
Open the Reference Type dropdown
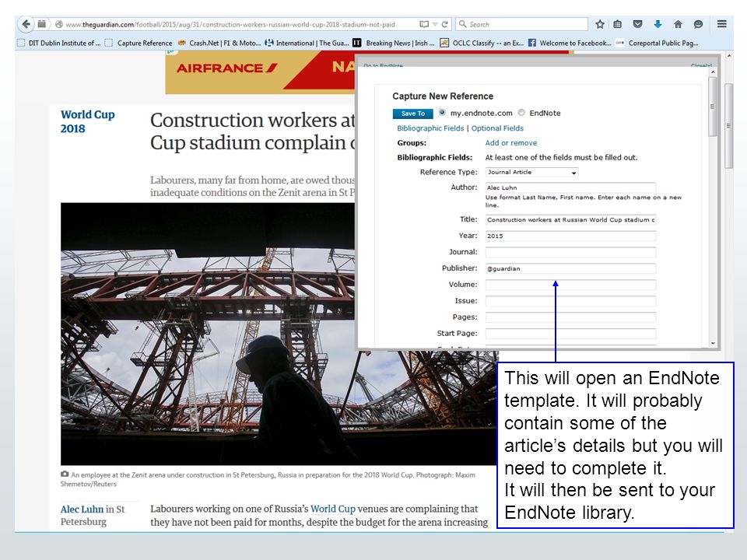531,173
